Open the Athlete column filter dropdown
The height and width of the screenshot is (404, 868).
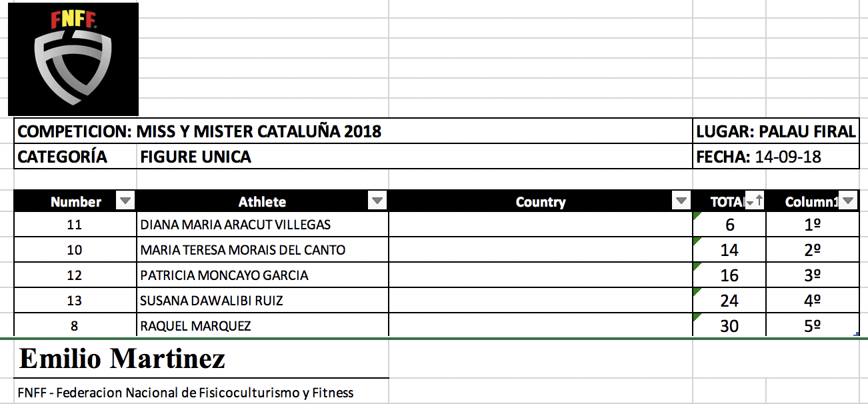(x=377, y=201)
